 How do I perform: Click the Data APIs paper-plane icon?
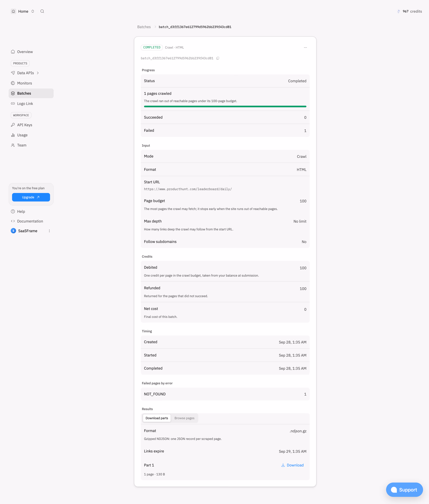(13, 73)
